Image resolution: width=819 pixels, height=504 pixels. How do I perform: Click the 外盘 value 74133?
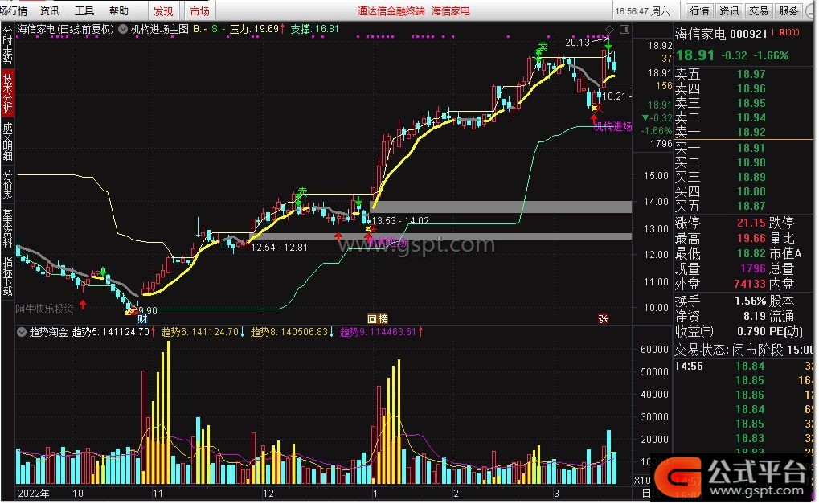tap(750, 284)
